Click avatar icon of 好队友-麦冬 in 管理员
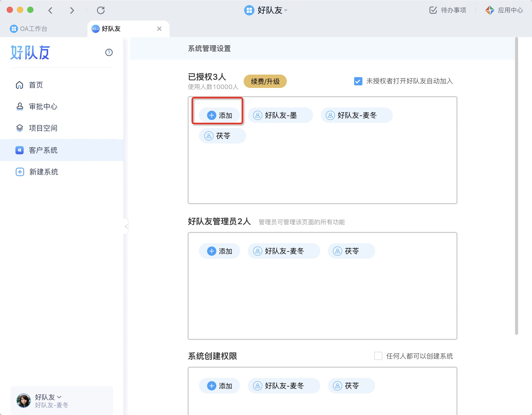The height and width of the screenshot is (415, 532). (x=258, y=251)
